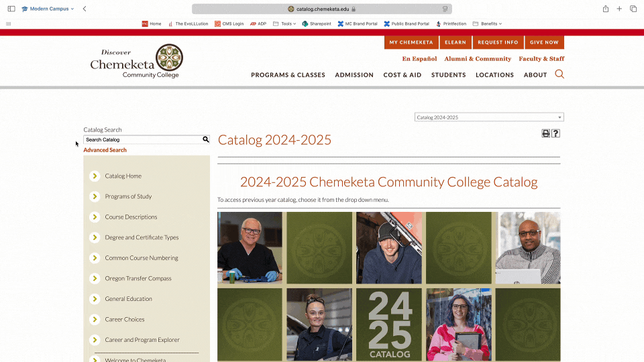Image resolution: width=644 pixels, height=362 pixels.
Task: Open the Modern Campus tab group dropdown
Action: (48, 9)
